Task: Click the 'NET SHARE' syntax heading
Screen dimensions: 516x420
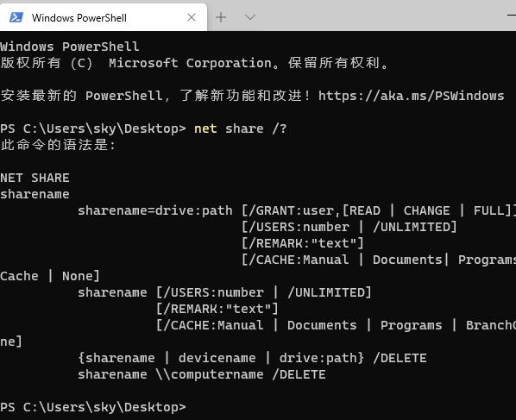Action: (35, 178)
